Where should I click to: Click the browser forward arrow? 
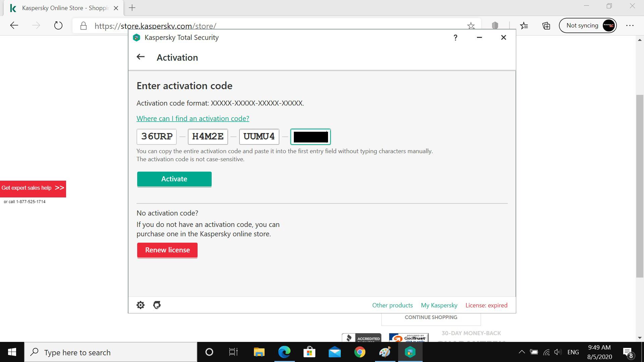[36, 25]
